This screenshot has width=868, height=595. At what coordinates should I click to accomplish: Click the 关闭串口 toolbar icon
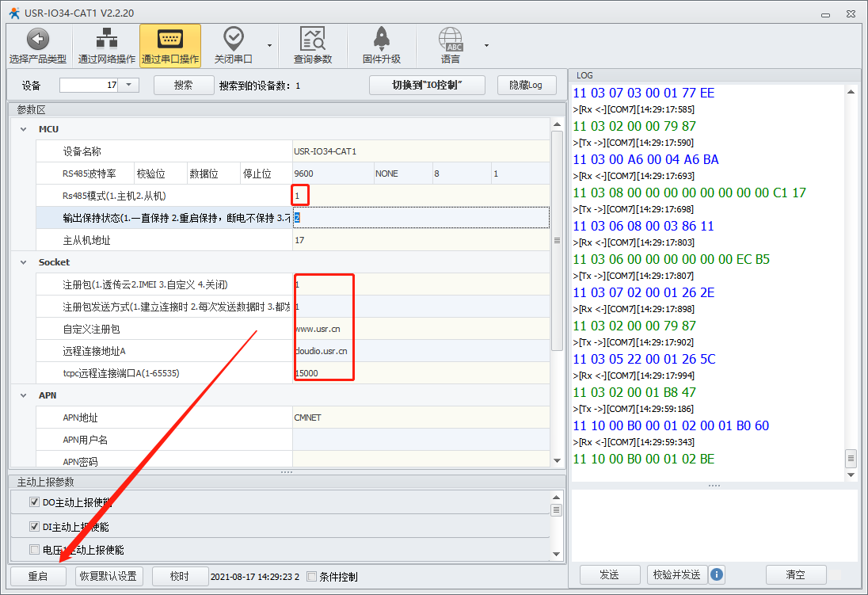pos(233,40)
